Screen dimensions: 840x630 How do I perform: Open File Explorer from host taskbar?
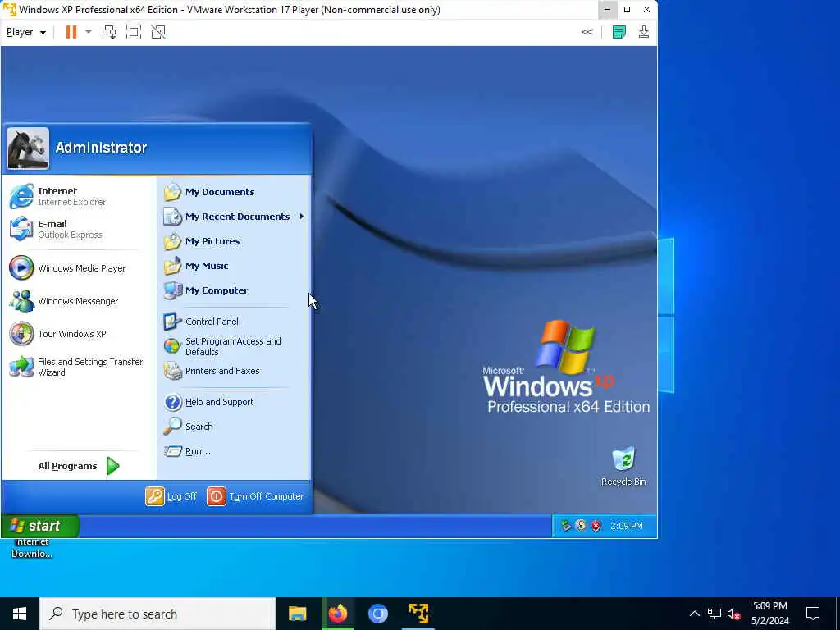pos(297,614)
